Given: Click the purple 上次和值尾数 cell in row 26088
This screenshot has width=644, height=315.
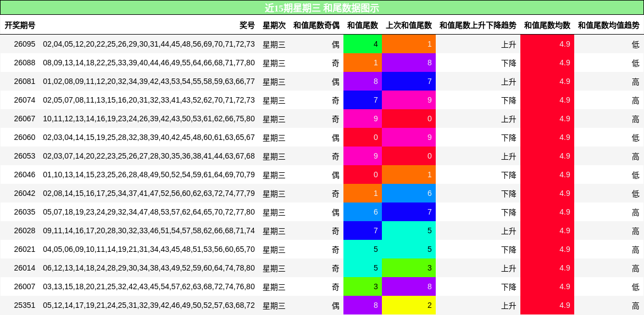Looking at the screenshot, I should (x=409, y=63).
